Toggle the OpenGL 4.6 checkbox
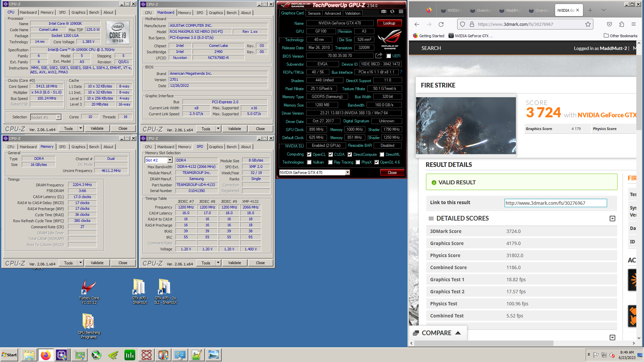Image resolution: width=644 pixels, height=362 pixels. click(377, 162)
